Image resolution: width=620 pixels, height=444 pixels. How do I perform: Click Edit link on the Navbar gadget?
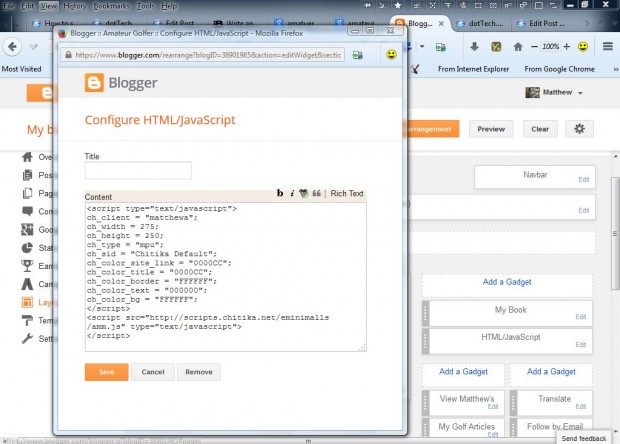coord(584,179)
